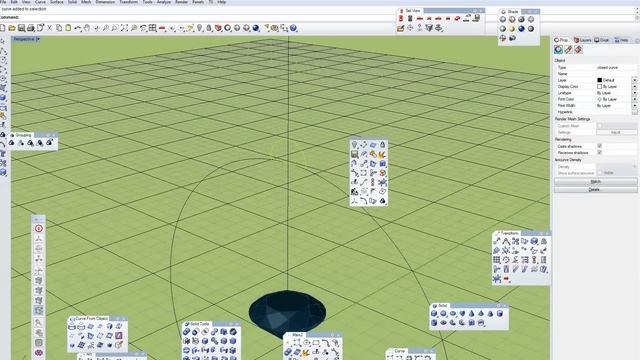Image resolution: width=640 pixels, height=360 pixels.
Task: Open the Analyze menu
Action: coord(164,2)
